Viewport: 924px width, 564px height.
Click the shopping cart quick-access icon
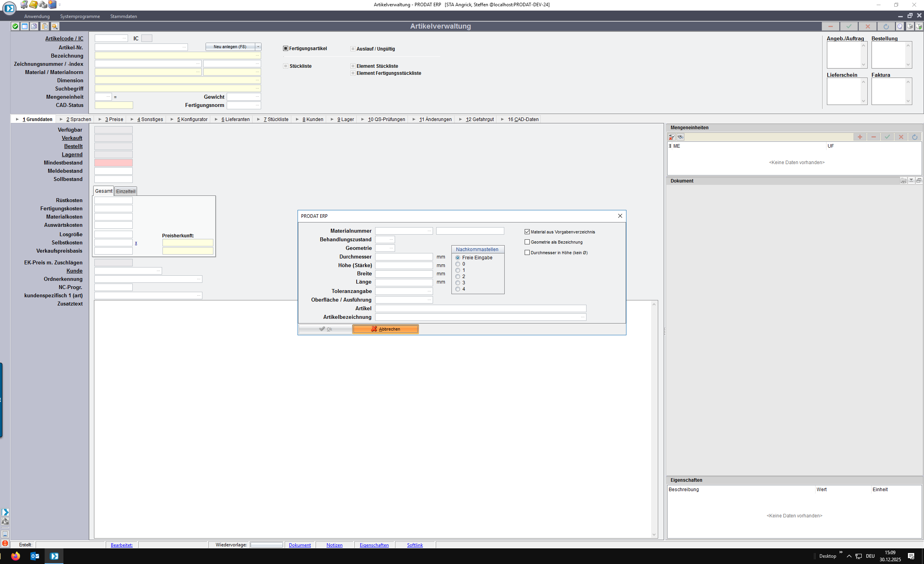[x=24, y=5]
